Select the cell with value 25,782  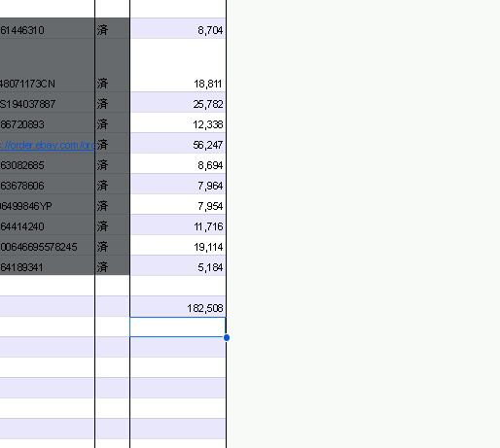178,104
